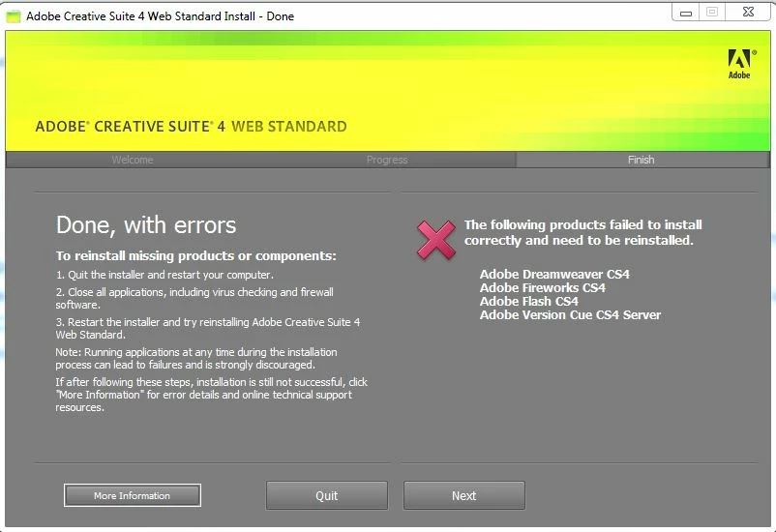Viewport: 776px width, 532px height.
Task: Click the disabled maximize window button
Action: click(x=712, y=13)
